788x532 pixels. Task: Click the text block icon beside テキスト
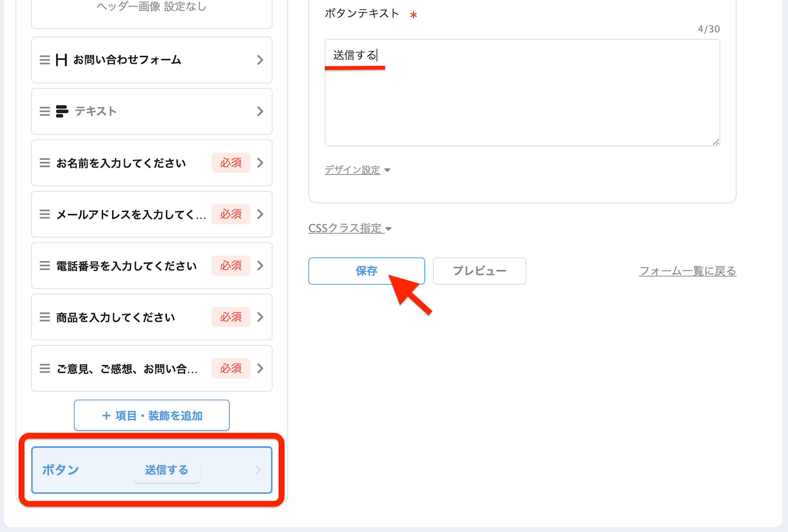click(62, 111)
